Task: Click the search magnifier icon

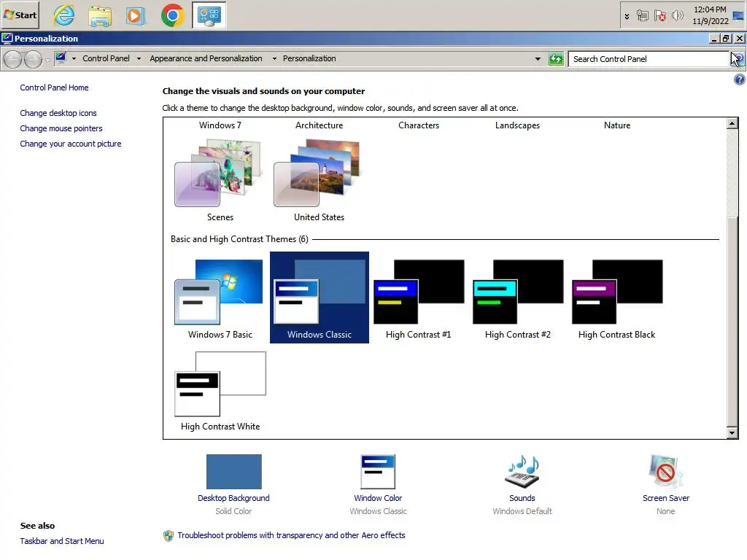Action: [x=737, y=59]
